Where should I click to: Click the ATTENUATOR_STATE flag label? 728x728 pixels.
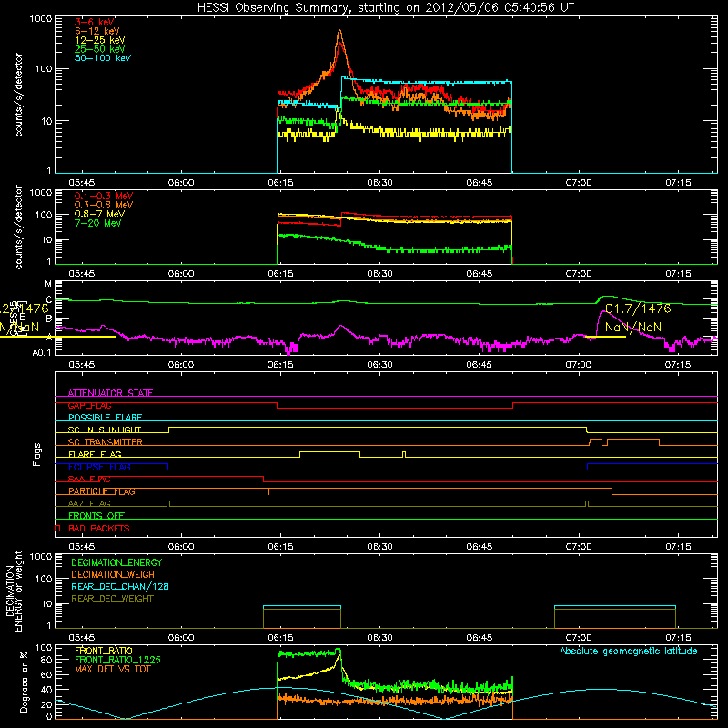(x=110, y=393)
